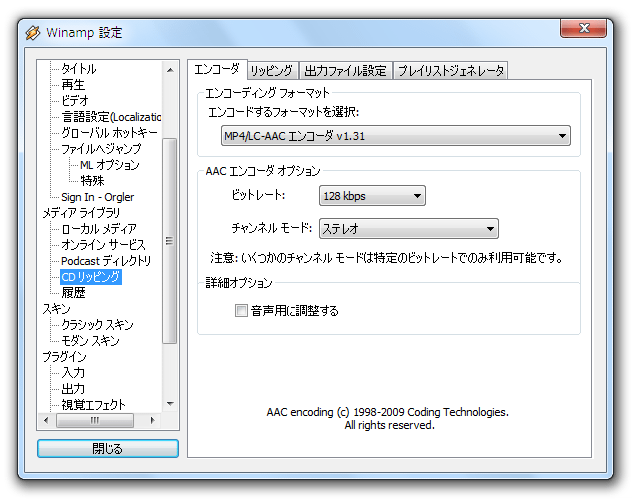
Task: Switch to the エンコーダ tab
Action: pyautogui.click(x=217, y=70)
